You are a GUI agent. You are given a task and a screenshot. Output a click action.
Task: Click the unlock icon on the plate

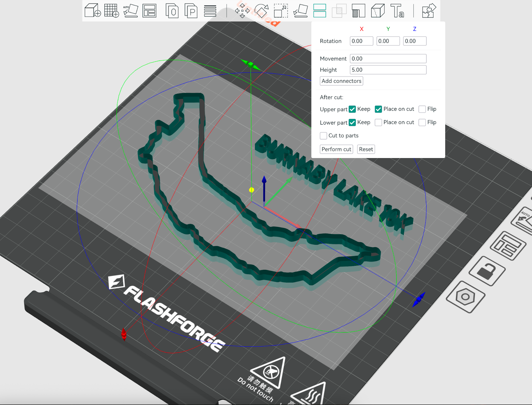486,271
